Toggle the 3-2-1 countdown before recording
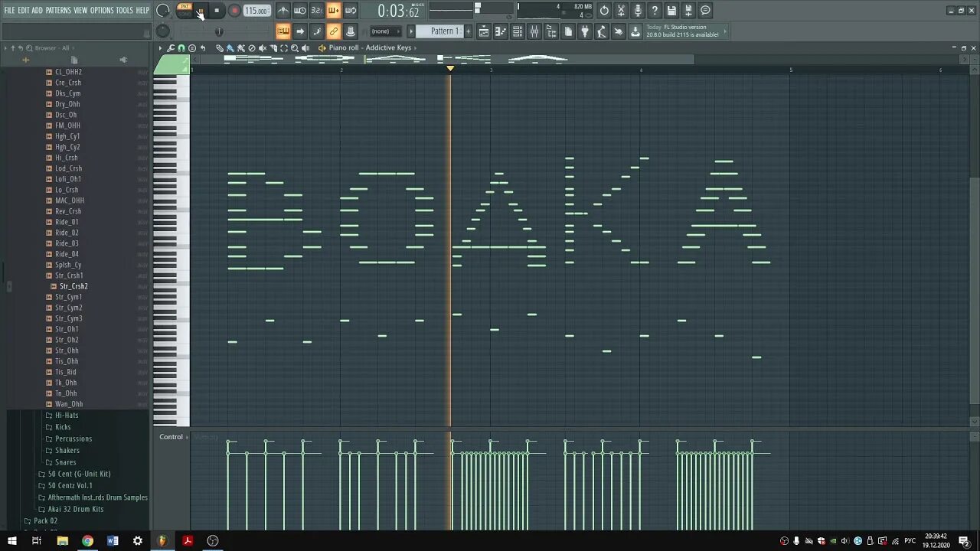980x551 pixels. point(317,10)
